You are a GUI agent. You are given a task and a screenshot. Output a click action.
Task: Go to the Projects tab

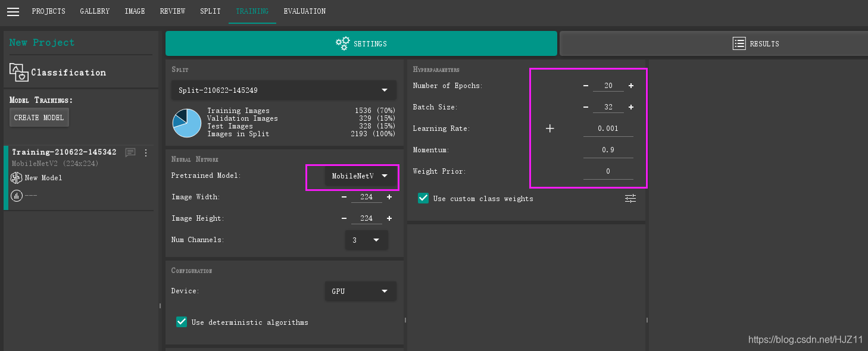tap(48, 11)
